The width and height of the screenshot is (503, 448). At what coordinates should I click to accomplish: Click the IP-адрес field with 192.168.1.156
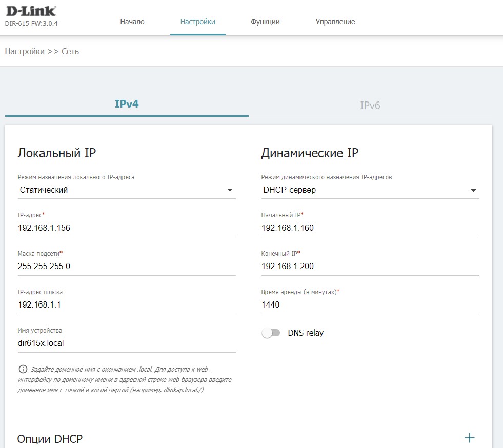(126, 228)
